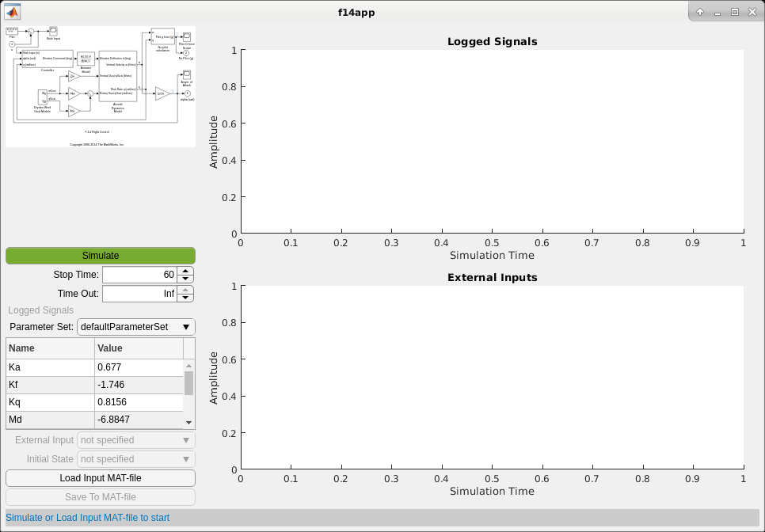Increase Stop Time with up arrow

[185, 271]
